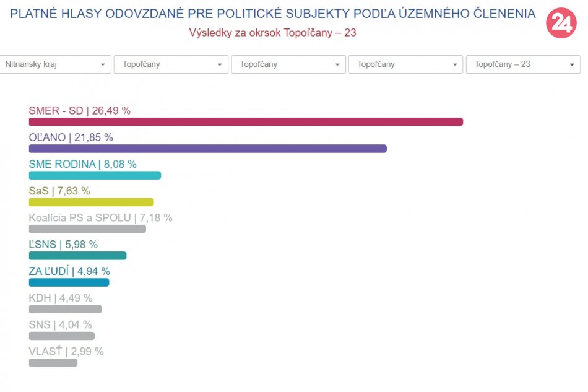
Task: Click the red 24 logo icon
Action: (x=561, y=24)
